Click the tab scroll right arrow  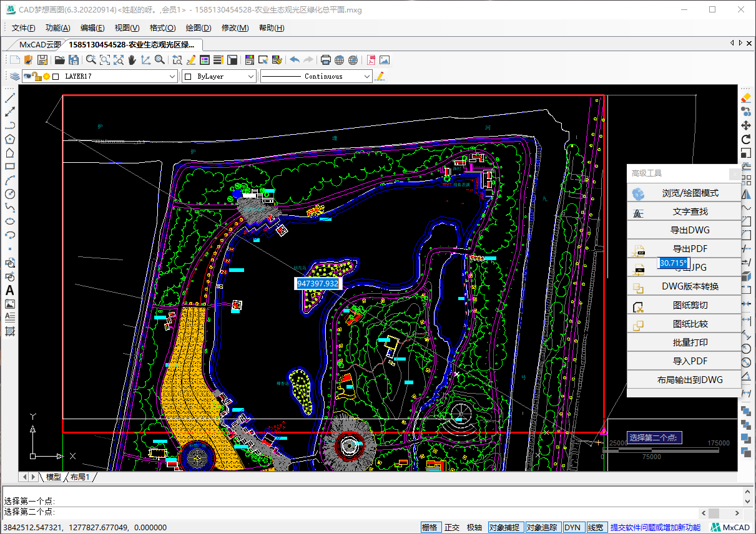click(x=740, y=43)
